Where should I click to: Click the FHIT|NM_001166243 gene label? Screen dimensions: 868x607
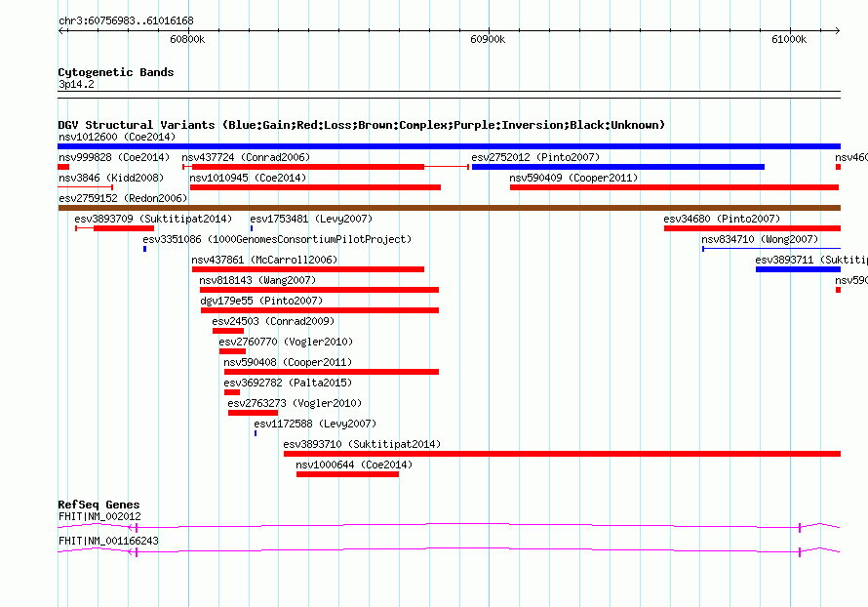(108, 541)
